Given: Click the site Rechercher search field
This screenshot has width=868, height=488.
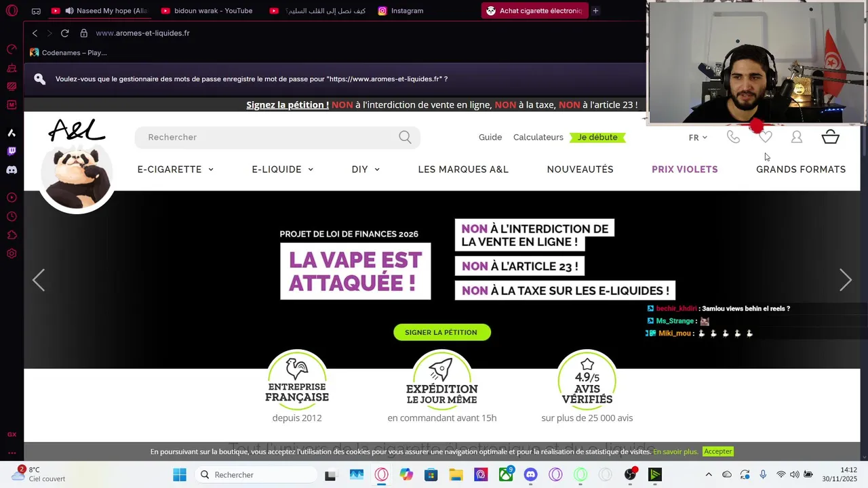Looking at the screenshot, I should click(277, 138).
